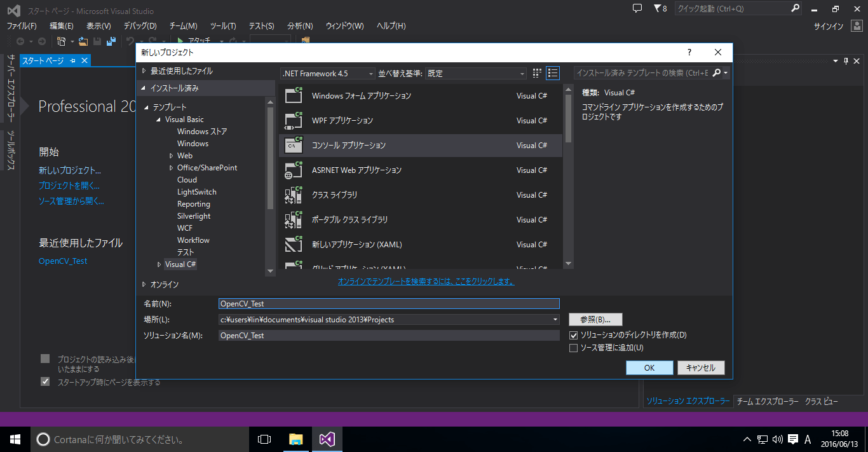The image size is (868, 452).
Task: Collapse the インストール済み section
Action: pyautogui.click(x=144, y=88)
